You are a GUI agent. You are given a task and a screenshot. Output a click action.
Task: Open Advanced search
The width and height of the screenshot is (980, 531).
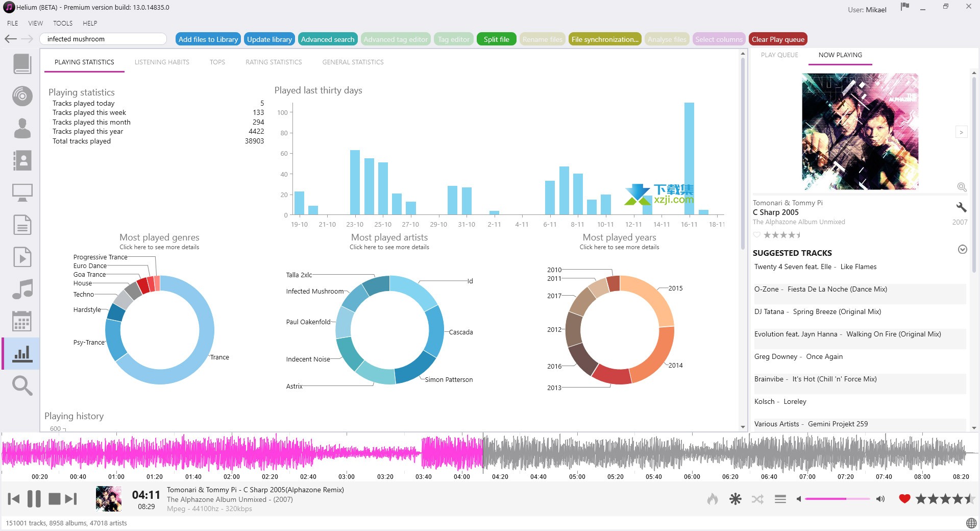coord(328,39)
